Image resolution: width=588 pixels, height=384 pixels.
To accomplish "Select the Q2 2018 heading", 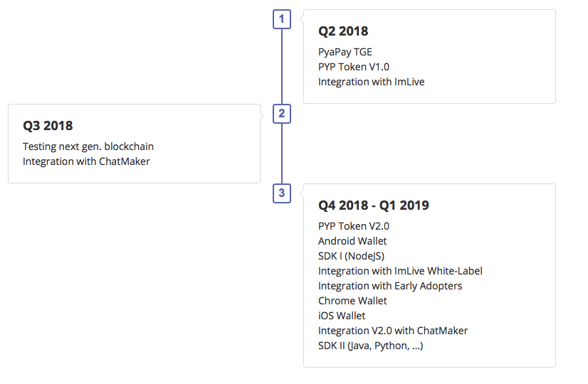I will (x=343, y=31).
